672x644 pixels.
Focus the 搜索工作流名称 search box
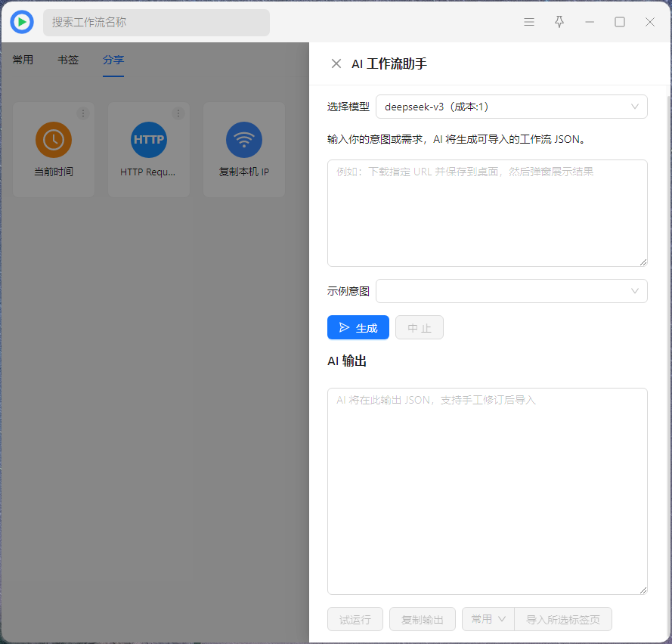coord(156,23)
